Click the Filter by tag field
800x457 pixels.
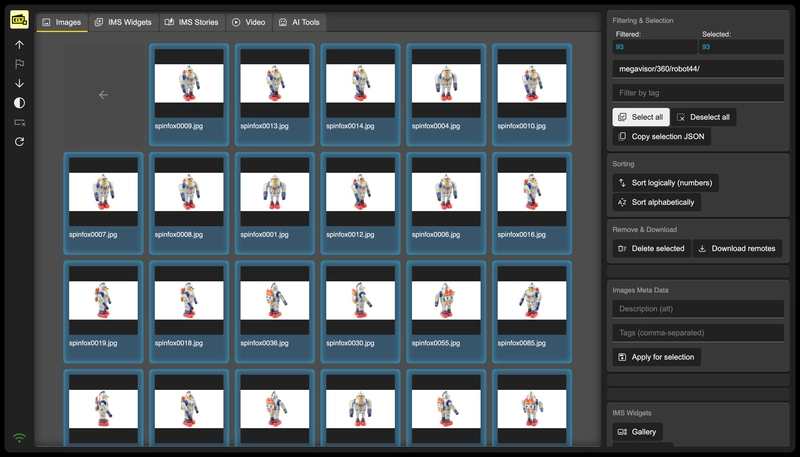(x=698, y=93)
